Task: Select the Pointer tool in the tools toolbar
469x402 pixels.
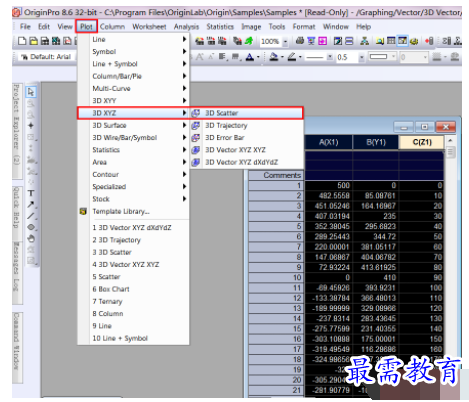Action: (x=31, y=92)
